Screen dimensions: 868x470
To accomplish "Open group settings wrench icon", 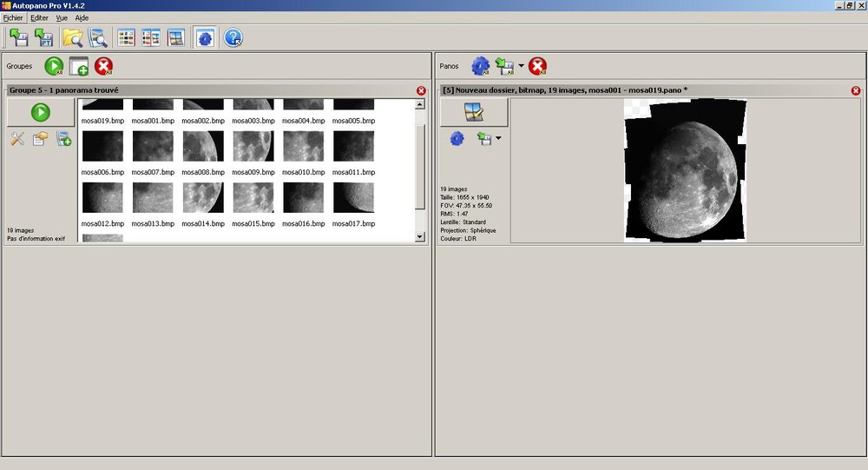I will click(17, 138).
